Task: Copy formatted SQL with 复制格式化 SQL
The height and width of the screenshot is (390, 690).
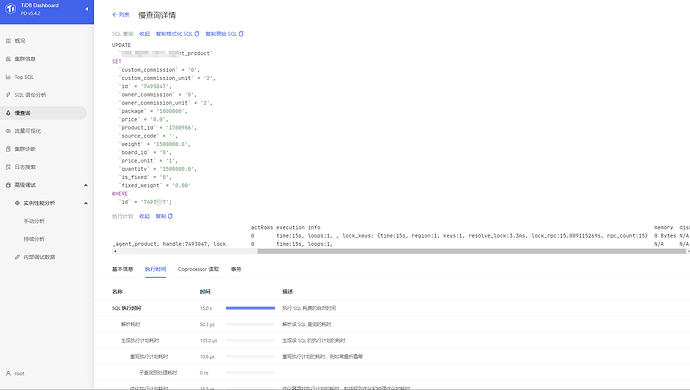Action: pyautogui.click(x=177, y=33)
